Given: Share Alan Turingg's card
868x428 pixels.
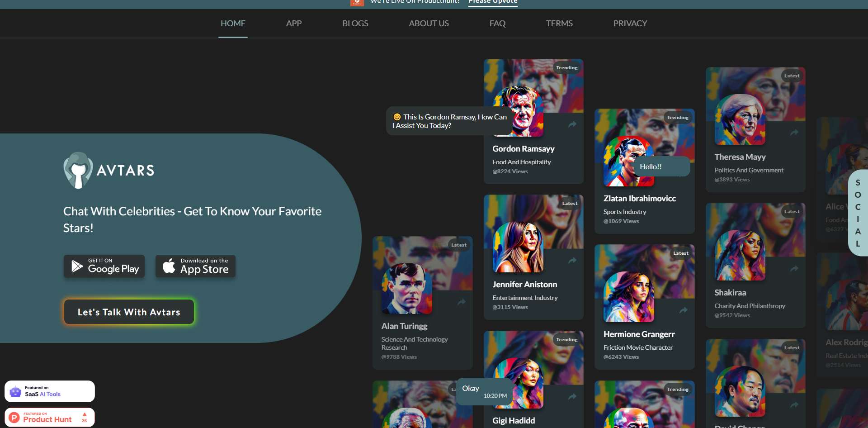Looking at the screenshot, I should tap(461, 302).
